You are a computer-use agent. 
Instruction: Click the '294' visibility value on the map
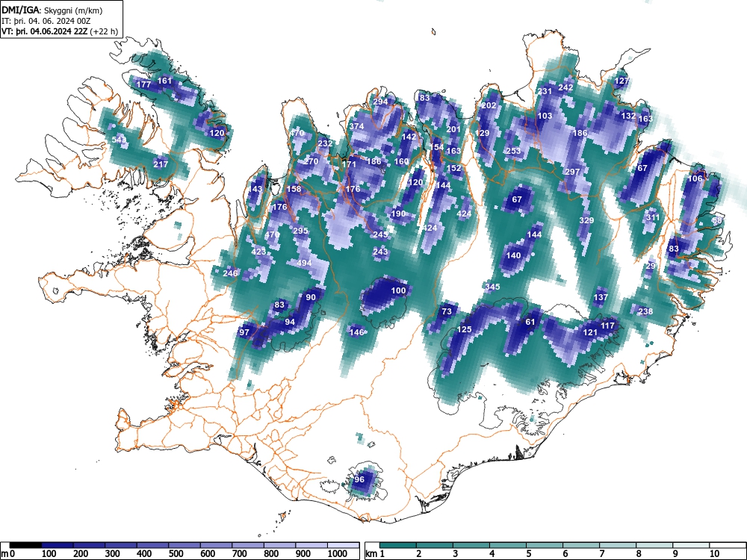pos(380,102)
